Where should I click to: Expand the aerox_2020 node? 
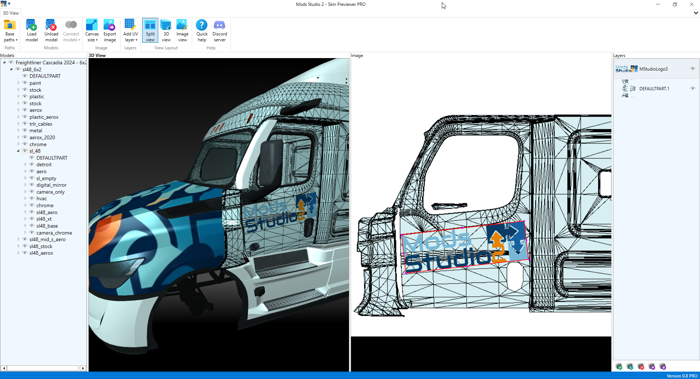(x=18, y=137)
